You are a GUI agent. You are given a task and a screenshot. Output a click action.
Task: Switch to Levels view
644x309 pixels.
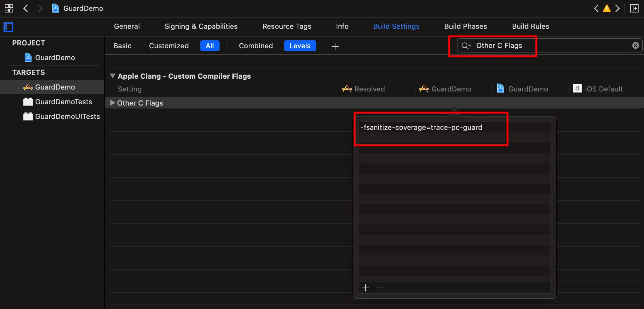pyautogui.click(x=300, y=46)
